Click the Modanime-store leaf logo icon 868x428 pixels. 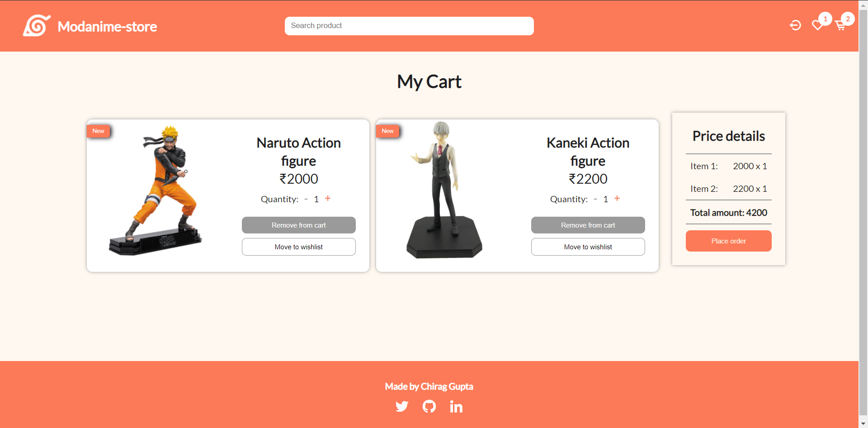coord(37,25)
